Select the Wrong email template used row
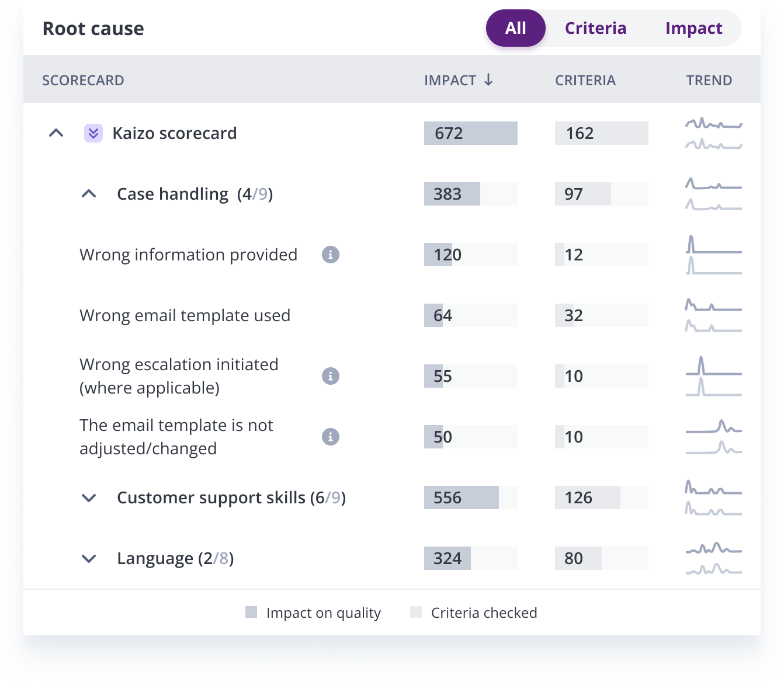Screen dimensions: 784x682 pos(185,315)
